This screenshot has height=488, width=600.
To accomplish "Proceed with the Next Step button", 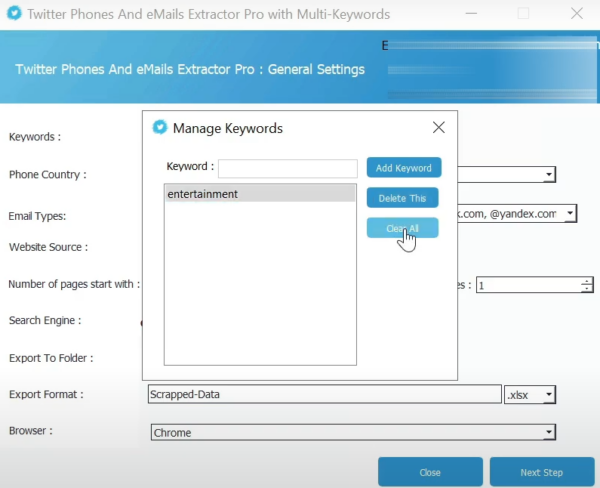I will pos(542,472).
